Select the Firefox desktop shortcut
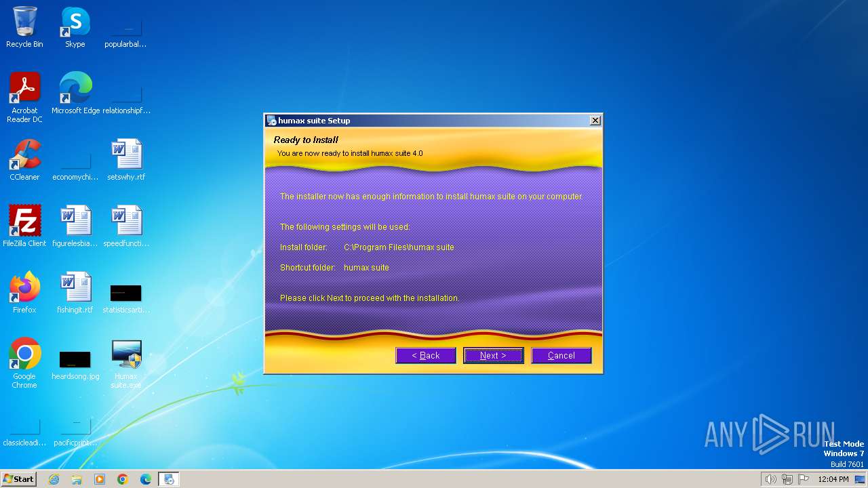The width and height of the screenshot is (868, 488). (24, 293)
